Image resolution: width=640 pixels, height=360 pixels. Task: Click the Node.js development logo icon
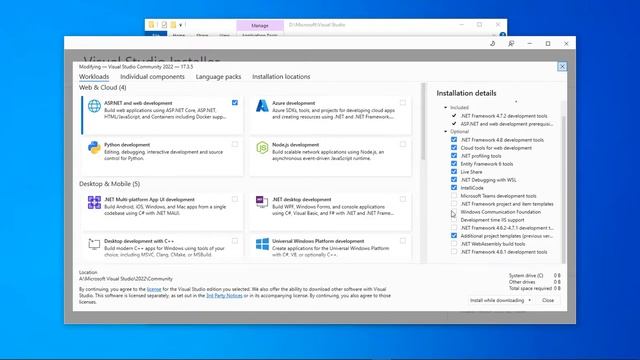(262, 147)
